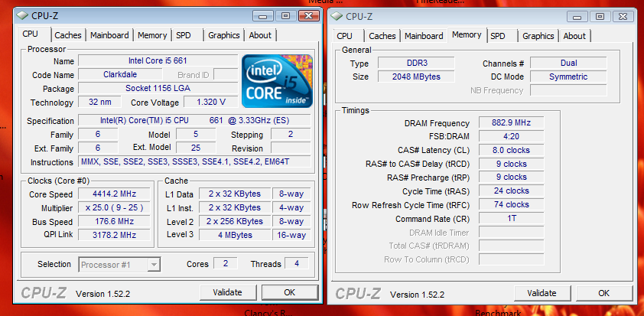Click the DC Mode value Symmetric
Image resolution: width=644 pixels, height=316 pixels.
tap(568, 77)
